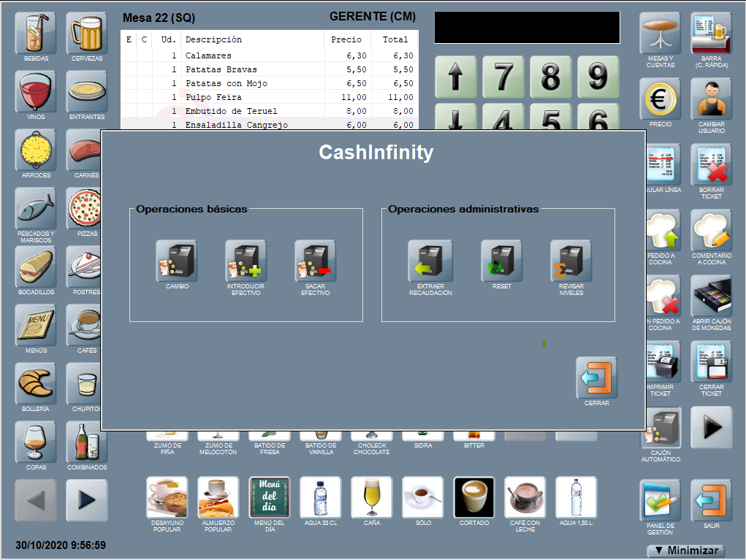The image size is (746, 560).
Task: Show more functions with right-side play arrow
Action: tap(711, 428)
